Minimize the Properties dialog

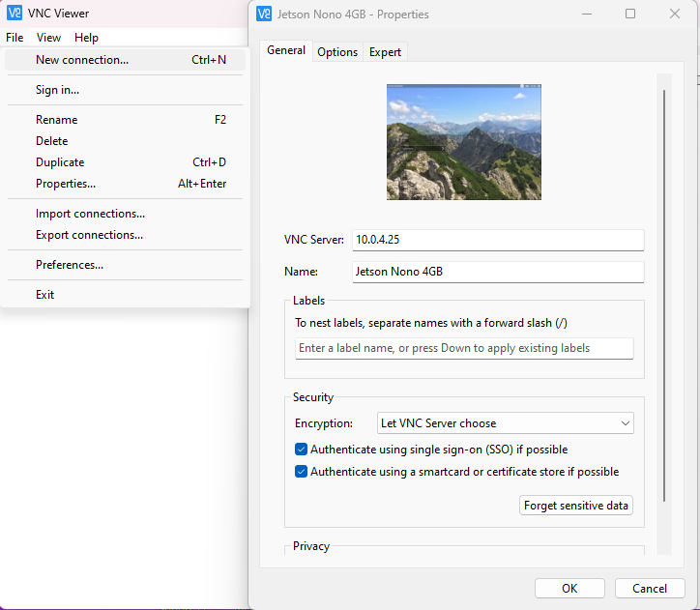click(x=587, y=14)
